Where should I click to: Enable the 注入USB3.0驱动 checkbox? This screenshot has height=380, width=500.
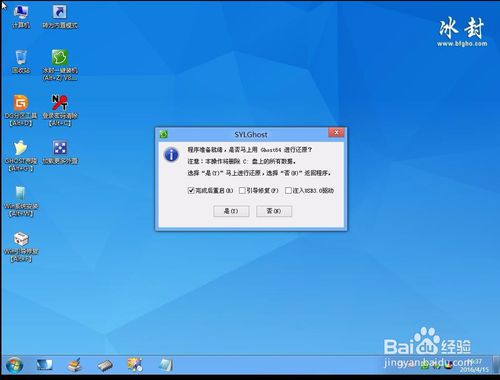tap(288, 190)
